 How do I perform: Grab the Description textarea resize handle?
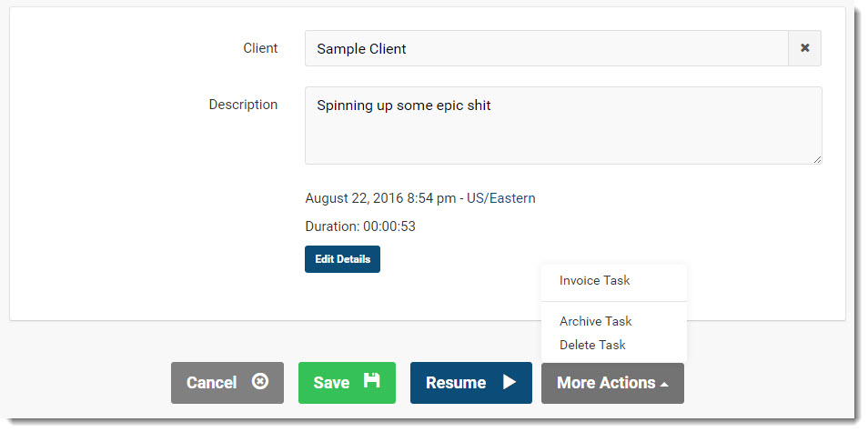[x=817, y=159]
